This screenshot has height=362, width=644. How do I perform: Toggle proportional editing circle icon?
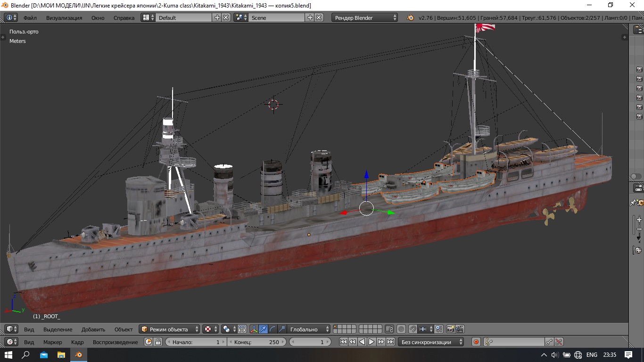401,329
